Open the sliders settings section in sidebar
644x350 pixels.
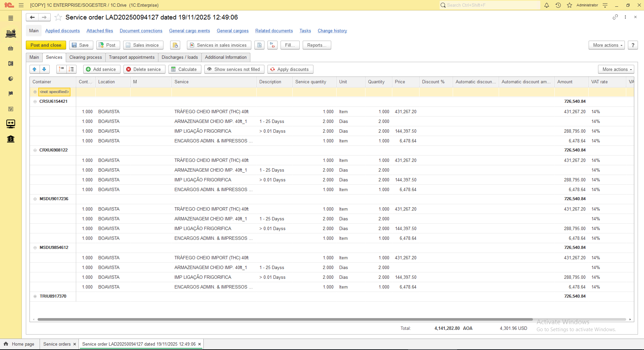click(x=11, y=109)
